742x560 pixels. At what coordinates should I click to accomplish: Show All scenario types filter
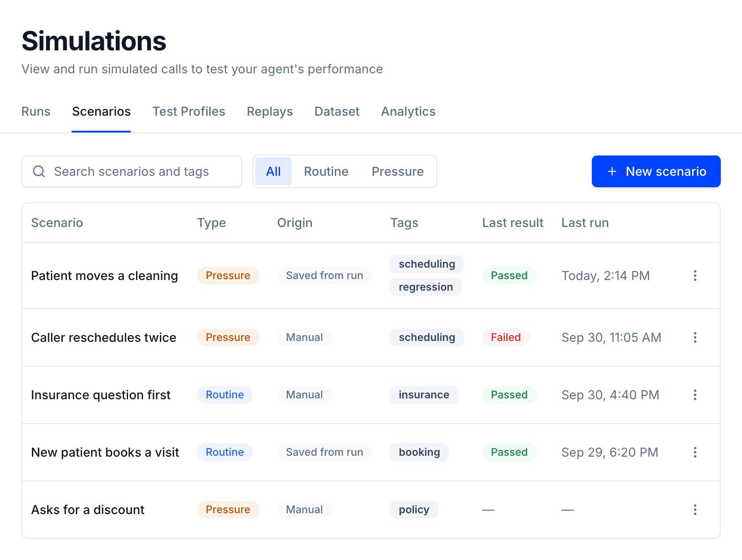(x=273, y=171)
